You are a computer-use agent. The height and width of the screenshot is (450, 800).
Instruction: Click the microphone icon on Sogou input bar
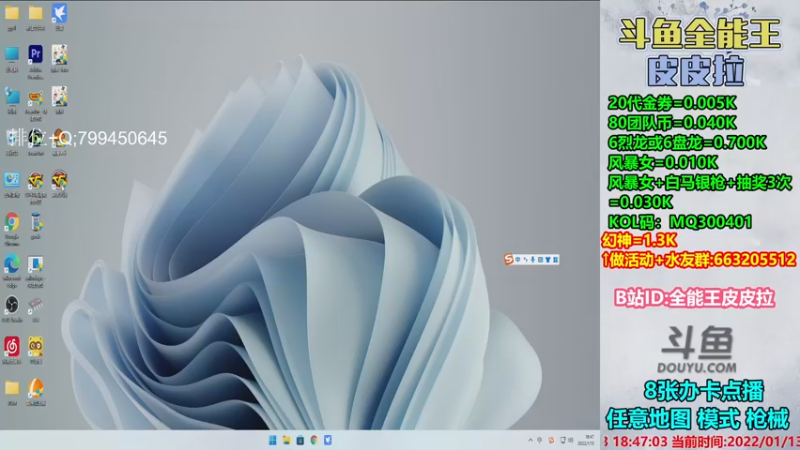(x=533, y=260)
